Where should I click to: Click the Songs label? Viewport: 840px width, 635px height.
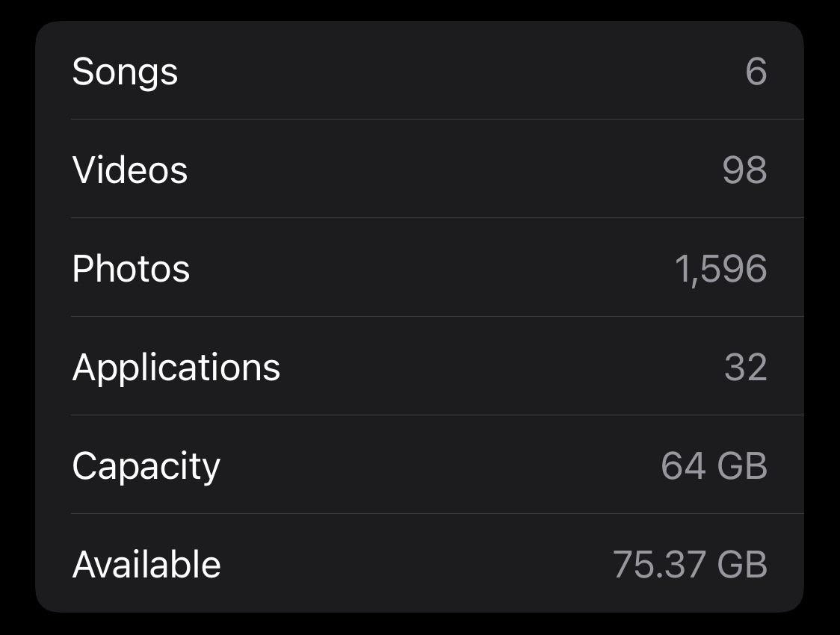(x=125, y=72)
